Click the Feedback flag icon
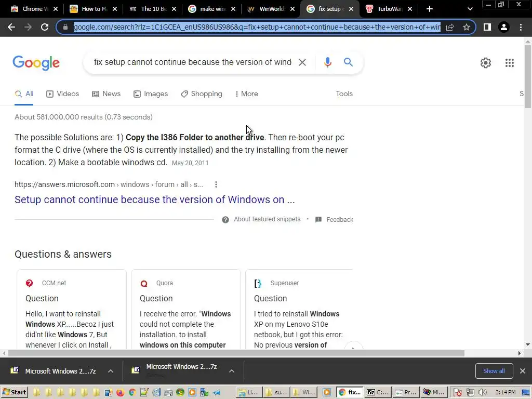The image size is (532, 399). point(318,220)
